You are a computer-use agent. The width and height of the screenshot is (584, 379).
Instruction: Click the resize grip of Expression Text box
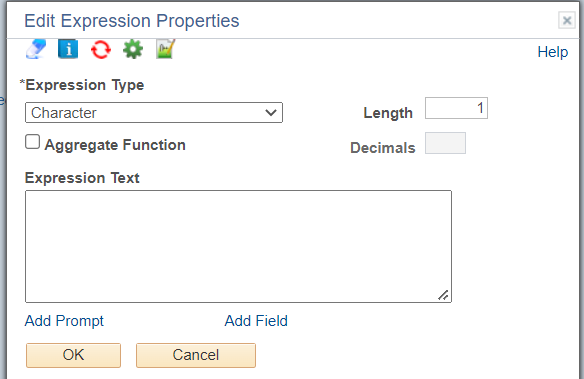coord(443,295)
